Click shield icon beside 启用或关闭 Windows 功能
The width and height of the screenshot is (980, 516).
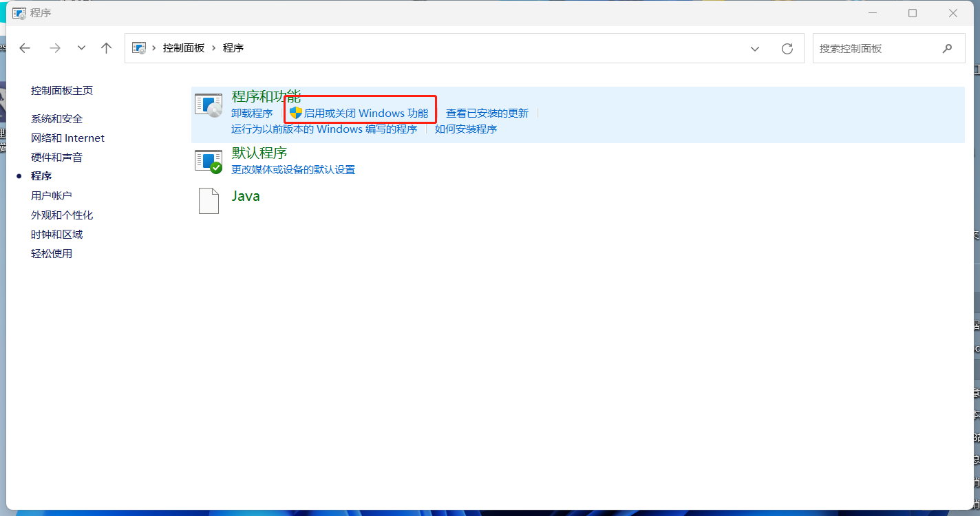click(296, 113)
